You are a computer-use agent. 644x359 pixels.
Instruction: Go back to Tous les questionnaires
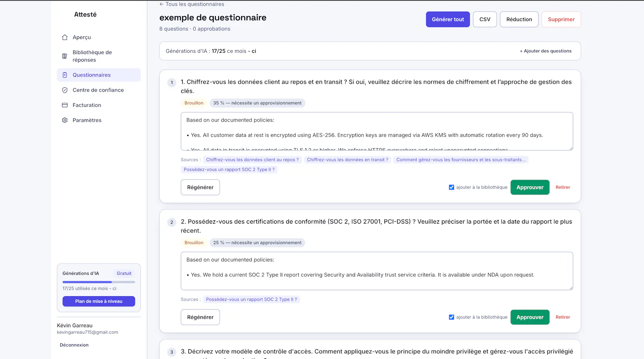coord(192,4)
